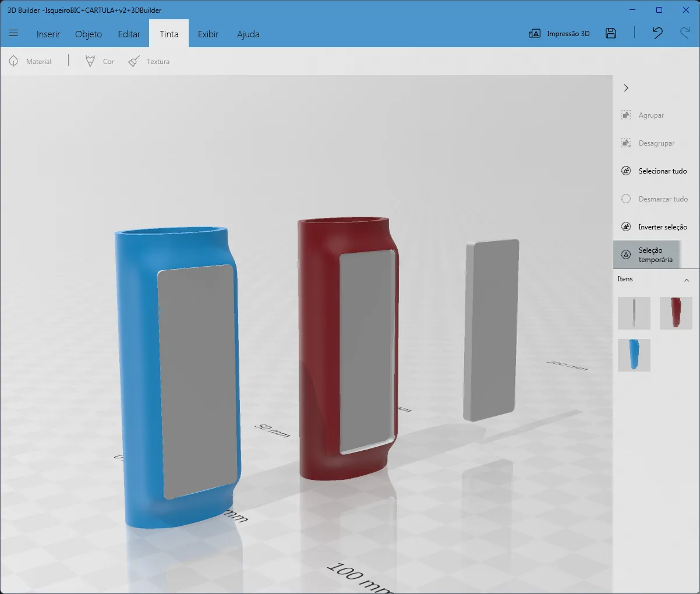Select the gray plate thumbnail
This screenshot has width=700, height=594.
tap(634, 313)
